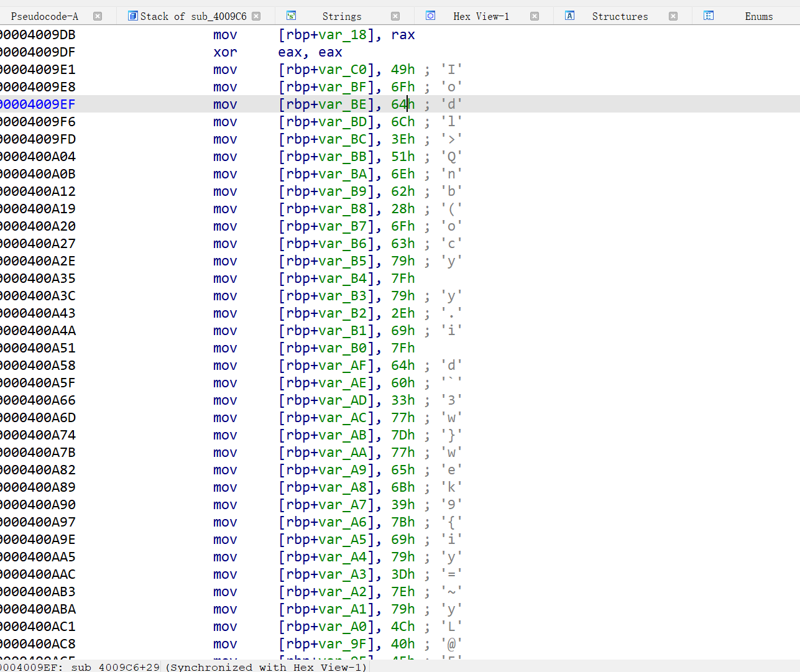The height and width of the screenshot is (672, 800).
Task: Click the Hex View-1 tab icon
Action: [x=430, y=16]
